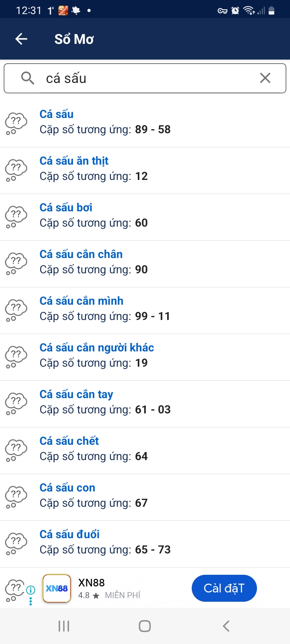Screen dimensions: 290x644
Task: Tap the magnifying glass search icon
Action: coord(27,78)
